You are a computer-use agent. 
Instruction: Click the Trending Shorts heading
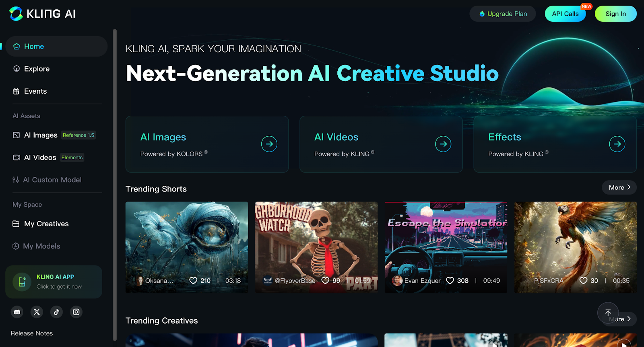(156, 189)
